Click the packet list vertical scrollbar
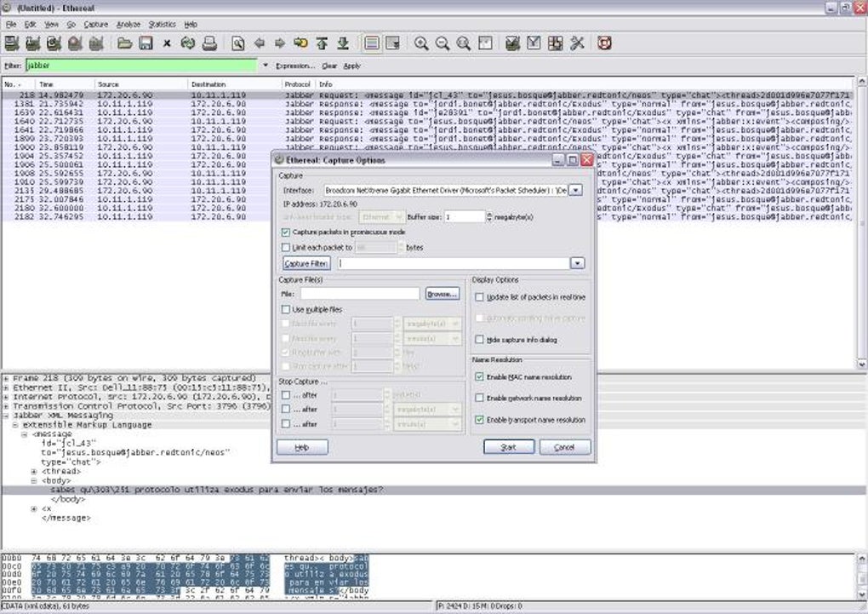The width and height of the screenshot is (868, 614). [x=862, y=223]
